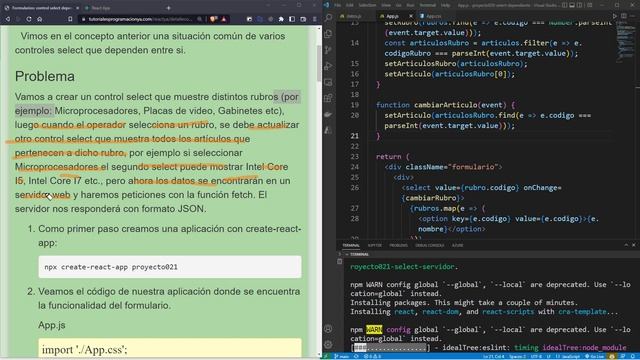Click line and column indicator in status bar

point(494,356)
